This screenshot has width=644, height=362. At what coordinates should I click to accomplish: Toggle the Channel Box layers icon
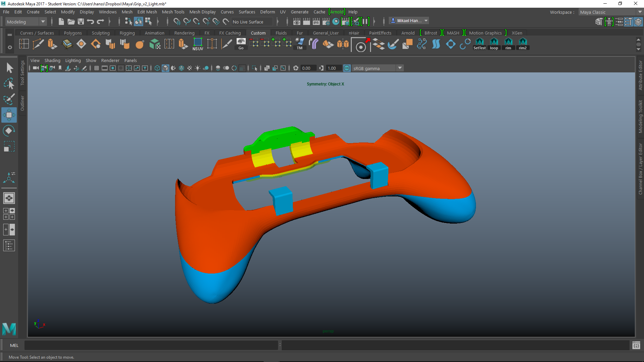click(638, 22)
